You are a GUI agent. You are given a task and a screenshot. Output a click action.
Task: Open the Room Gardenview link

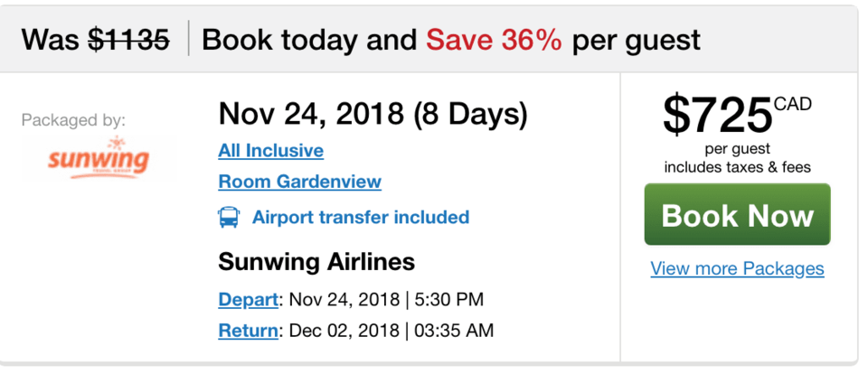(x=299, y=182)
